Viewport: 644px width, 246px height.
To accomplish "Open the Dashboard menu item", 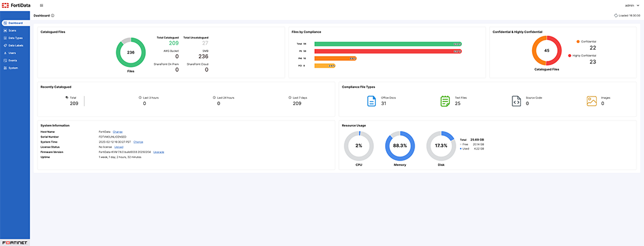I will coord(15,23).
